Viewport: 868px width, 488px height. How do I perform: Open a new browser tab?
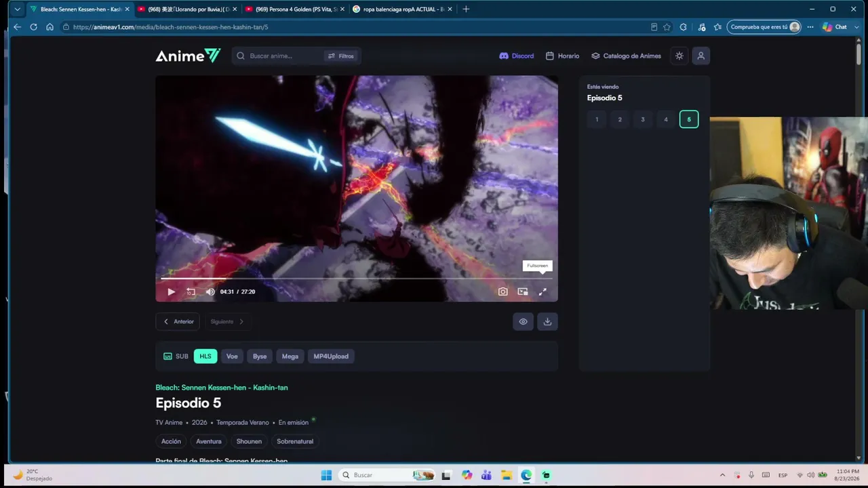point(466,9)
